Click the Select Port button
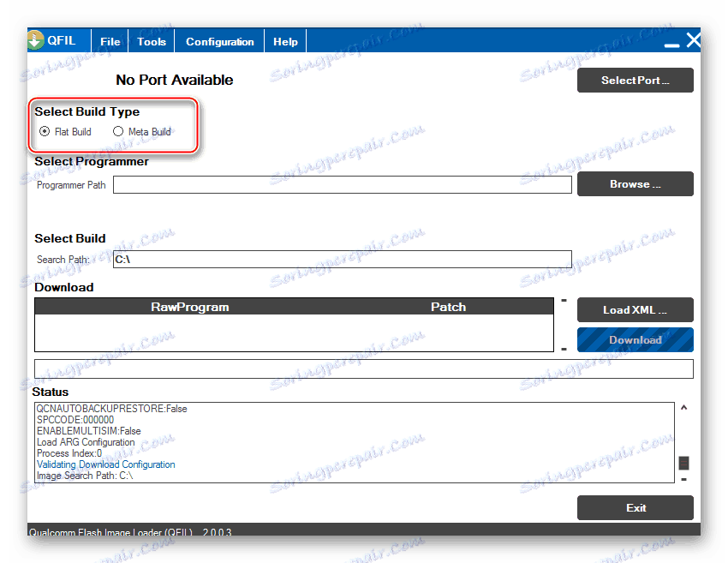The image size is (728, 563). [636, 81]
